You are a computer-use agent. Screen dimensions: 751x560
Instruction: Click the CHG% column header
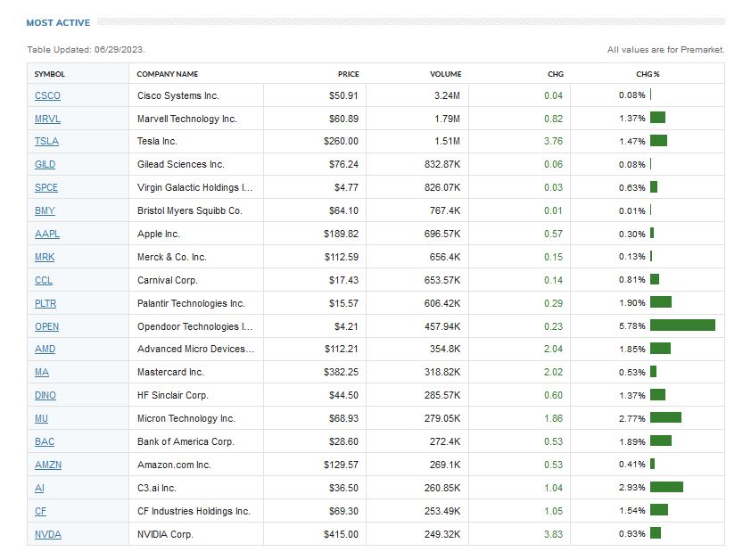click(648, 74)
